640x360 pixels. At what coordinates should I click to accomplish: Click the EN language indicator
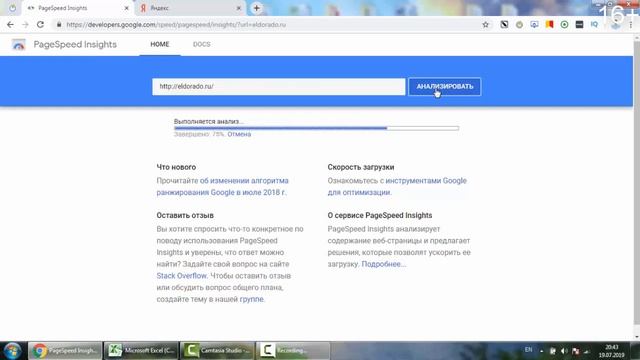(529, 350)
